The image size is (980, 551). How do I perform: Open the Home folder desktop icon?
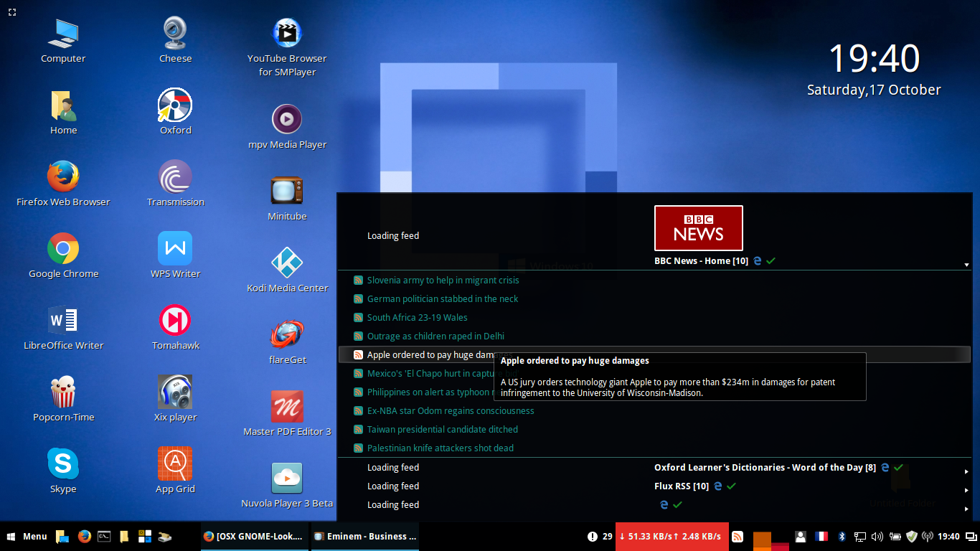(63, 113)
